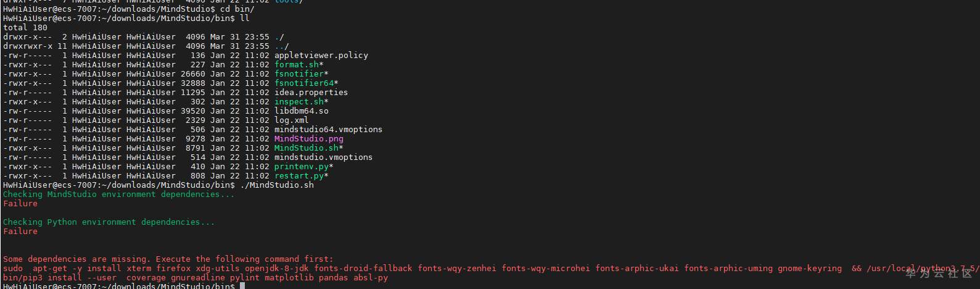Click the format.sh file name

[x=297, y=65]
